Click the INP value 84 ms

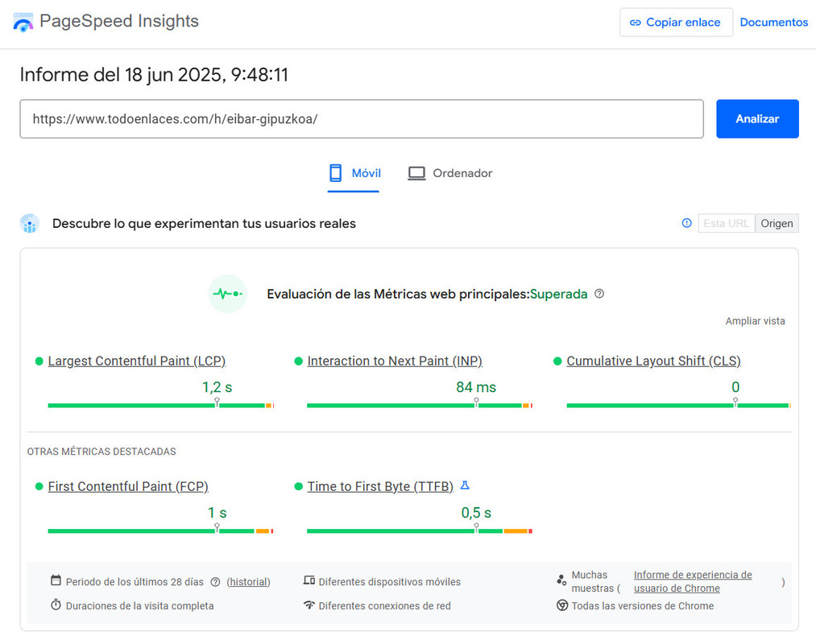coord(476,387)
